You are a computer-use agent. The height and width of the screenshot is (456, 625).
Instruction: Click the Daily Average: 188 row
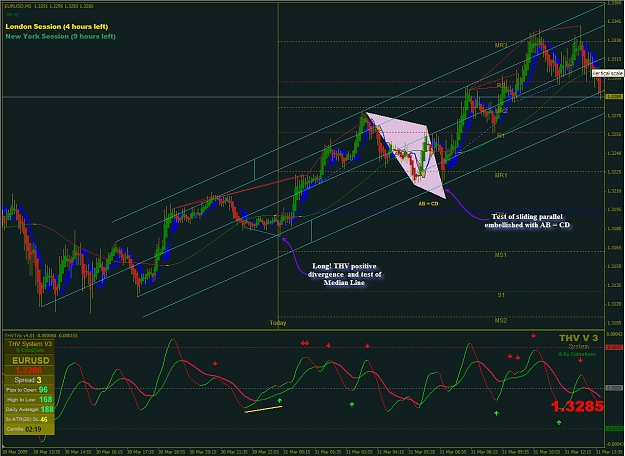coord(28,409)
